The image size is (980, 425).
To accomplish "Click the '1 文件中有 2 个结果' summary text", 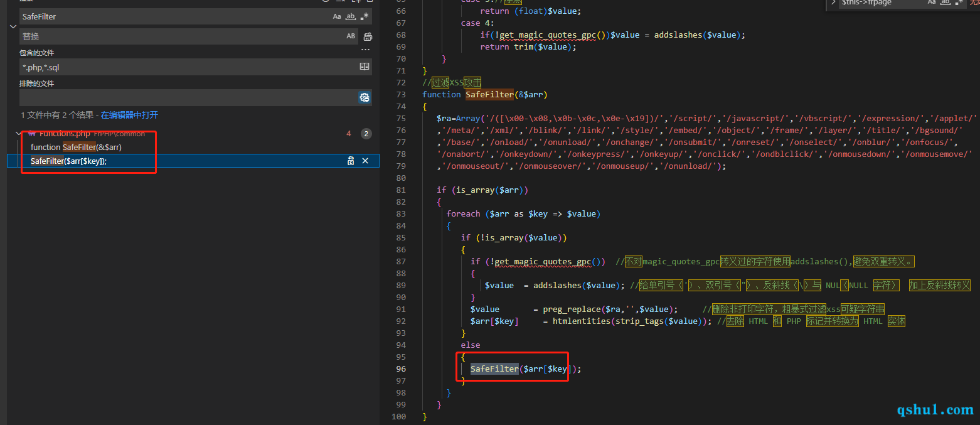I will pyautogui.click(x=57, y=116).
